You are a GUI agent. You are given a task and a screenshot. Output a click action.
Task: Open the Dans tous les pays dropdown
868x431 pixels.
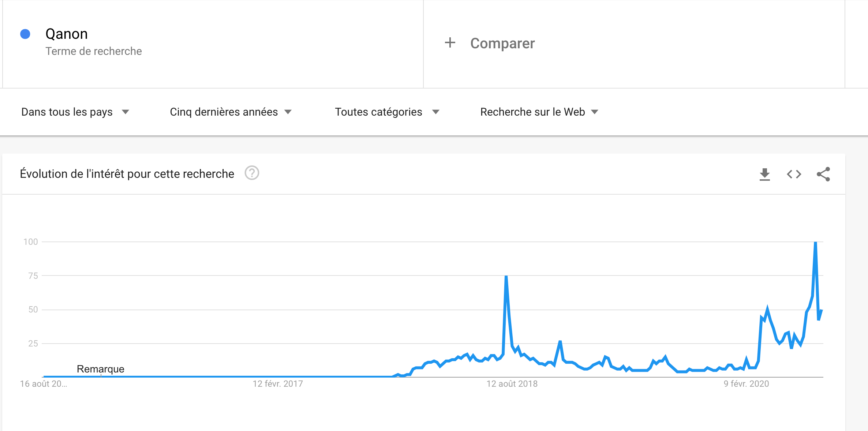tap(75, 112)
